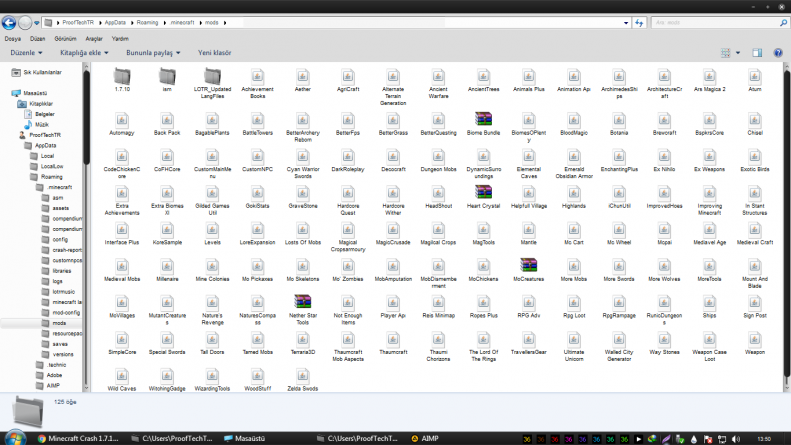Select the Wild Caves mod file
Screen dimensions: 791x445
[122, 380]
